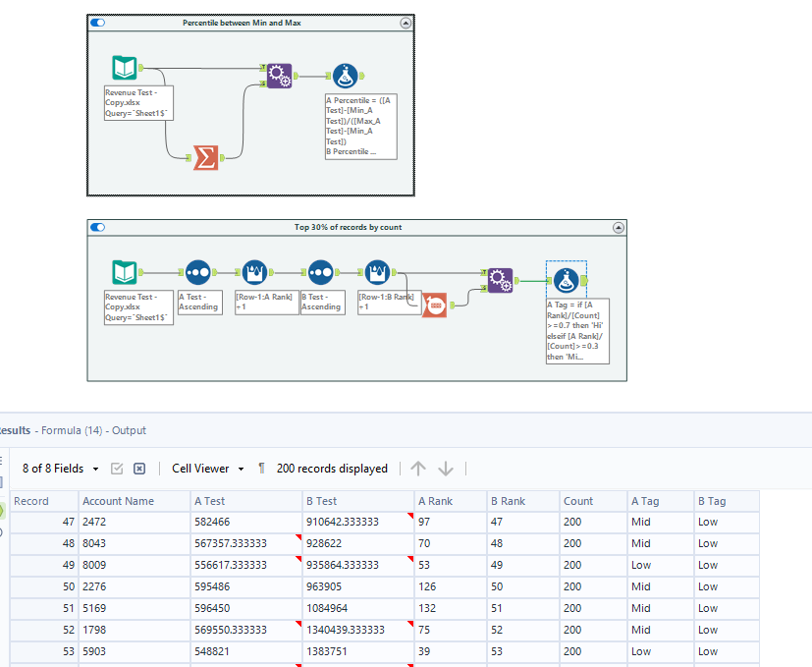Toggle the Top 30% container off
This screenshot has width=812, height=667.
(x=96, y=227)
